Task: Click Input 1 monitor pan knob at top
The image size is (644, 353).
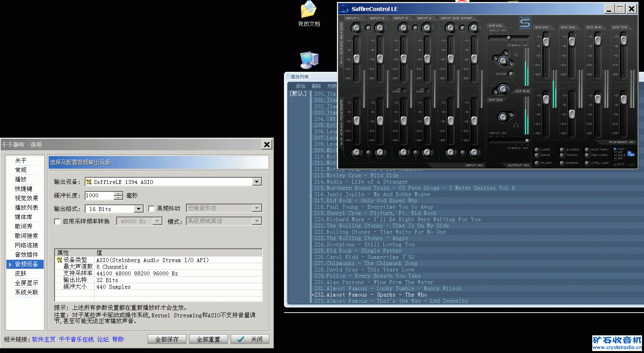Action: (x=356, y=27)
